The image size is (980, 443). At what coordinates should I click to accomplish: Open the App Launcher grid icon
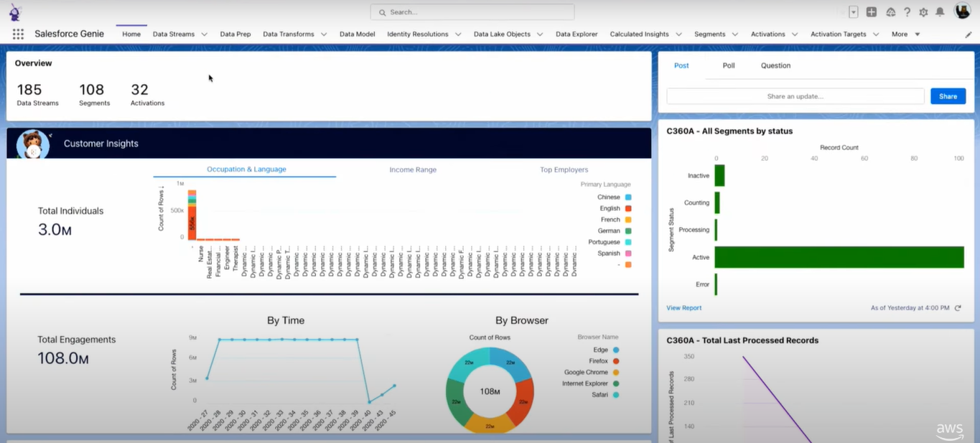18,34
